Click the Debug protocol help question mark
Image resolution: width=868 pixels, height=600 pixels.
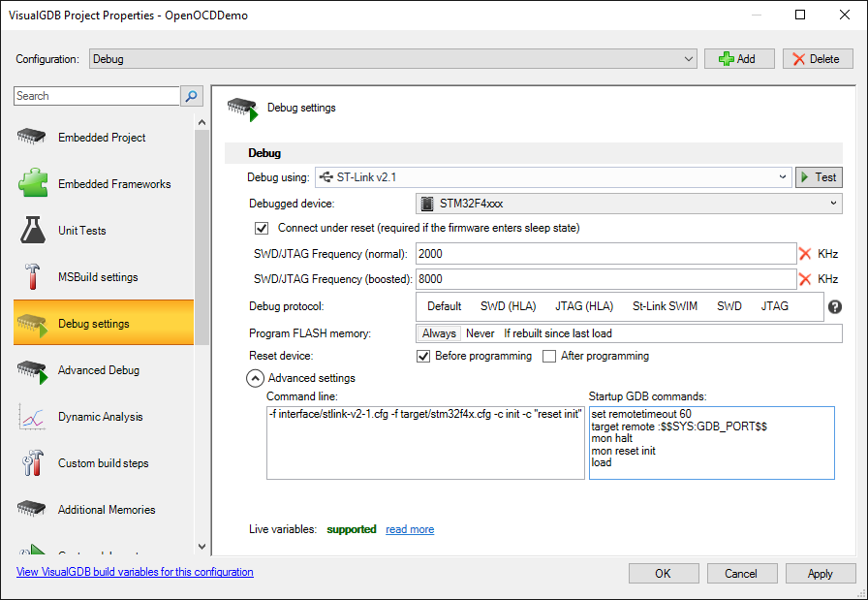835,307
